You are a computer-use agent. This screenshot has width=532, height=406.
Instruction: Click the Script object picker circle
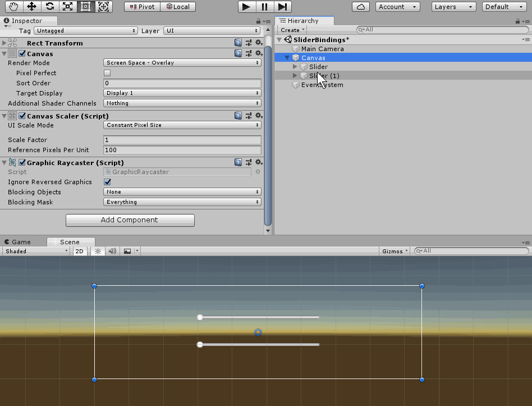pos(258,172)
